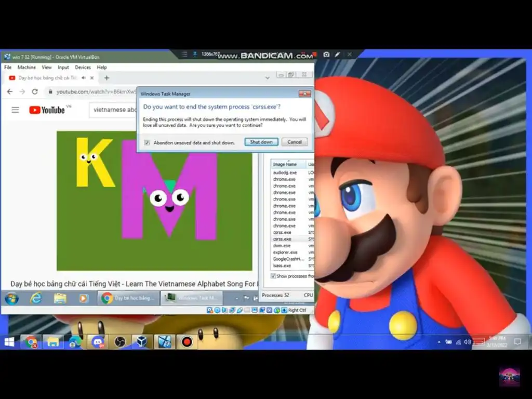Open the host Wi-Fi network tray icon
This screenshot has width=532, height=399.
[x=458, y=342]
